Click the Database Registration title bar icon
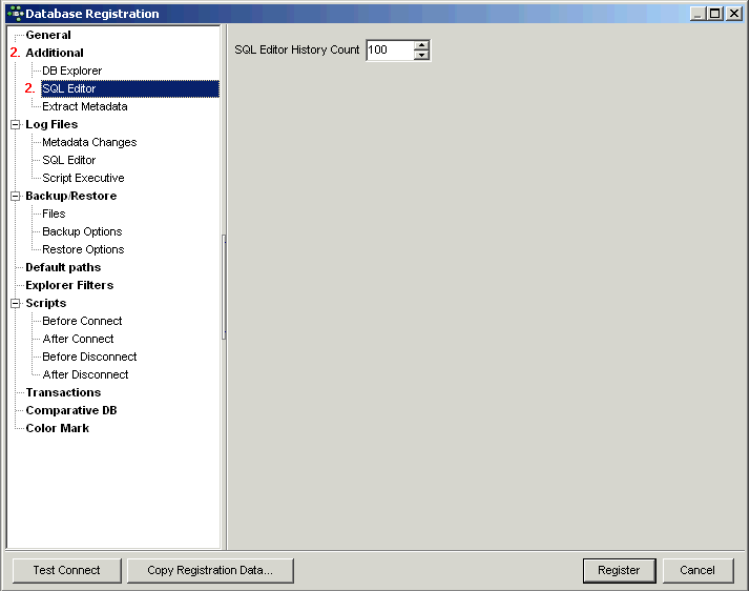Screen dimensions: 749x592 click(14, 14)
